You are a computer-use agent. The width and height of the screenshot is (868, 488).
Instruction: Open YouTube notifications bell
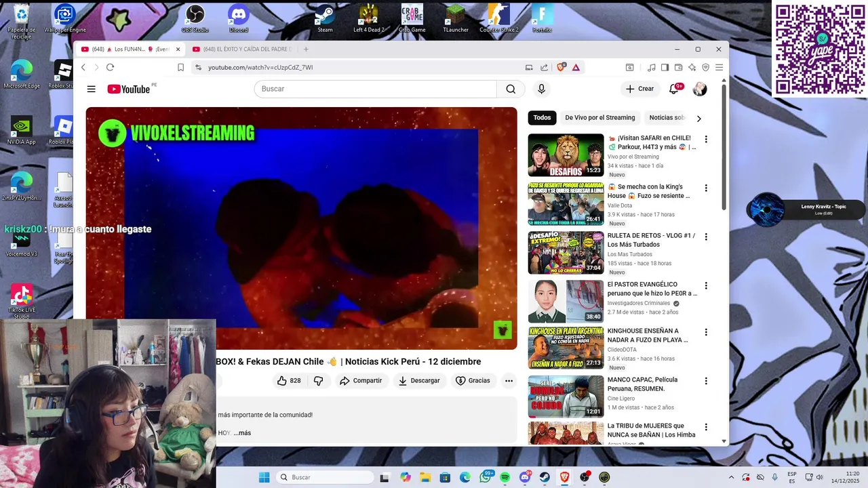[x=674, y=89]
